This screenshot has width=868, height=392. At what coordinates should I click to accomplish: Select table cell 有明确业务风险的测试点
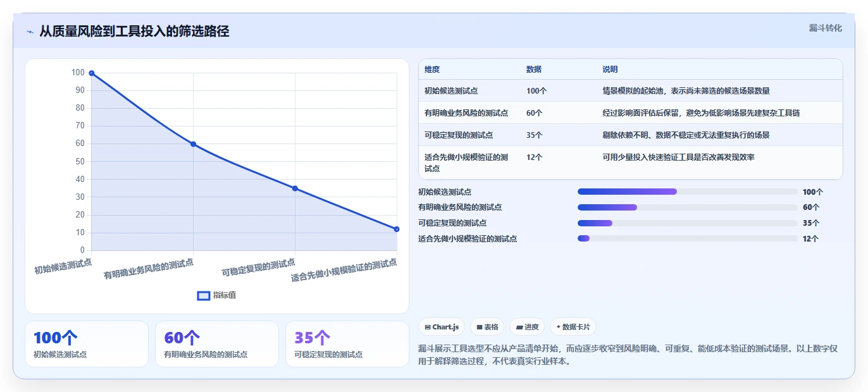pyautogui.click(x=466, y=113)
